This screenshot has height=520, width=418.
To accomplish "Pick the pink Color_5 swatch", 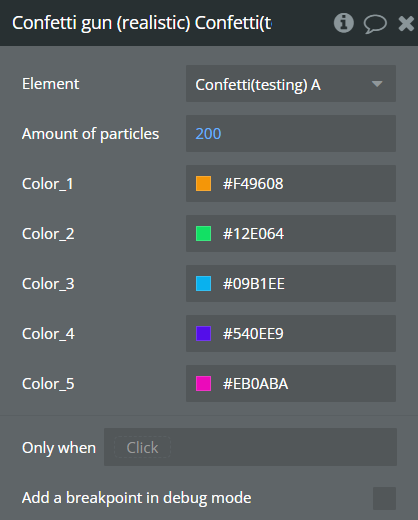I will coord(203,384).
